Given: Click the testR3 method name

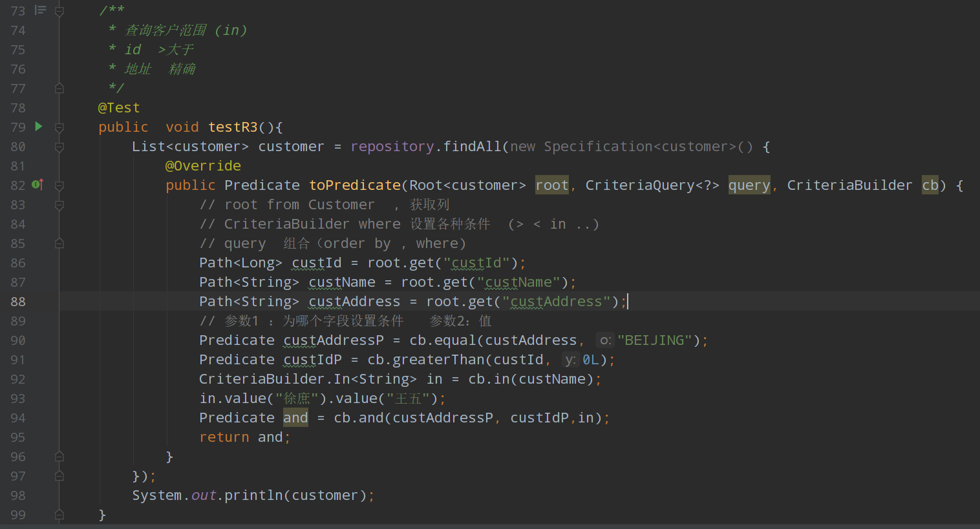Looking at the screenshot, I should click(233, 127).
